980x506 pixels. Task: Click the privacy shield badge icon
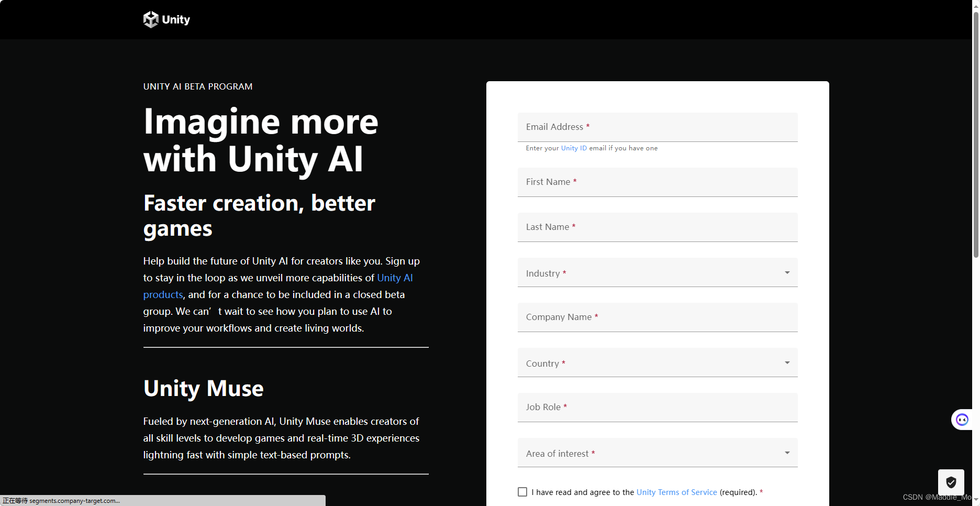pyautogui.click(x=951, y=482)
